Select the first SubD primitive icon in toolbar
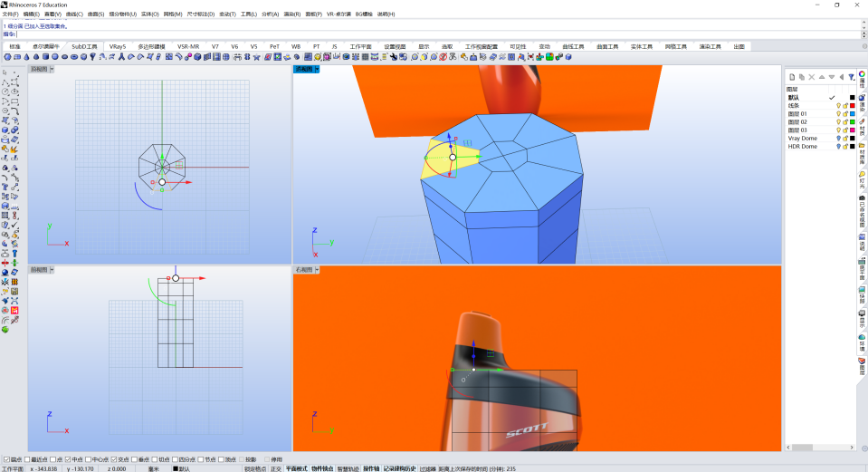The width and height of the screenshot is (868, 472). pyautogui.click(x=8, y=57)
